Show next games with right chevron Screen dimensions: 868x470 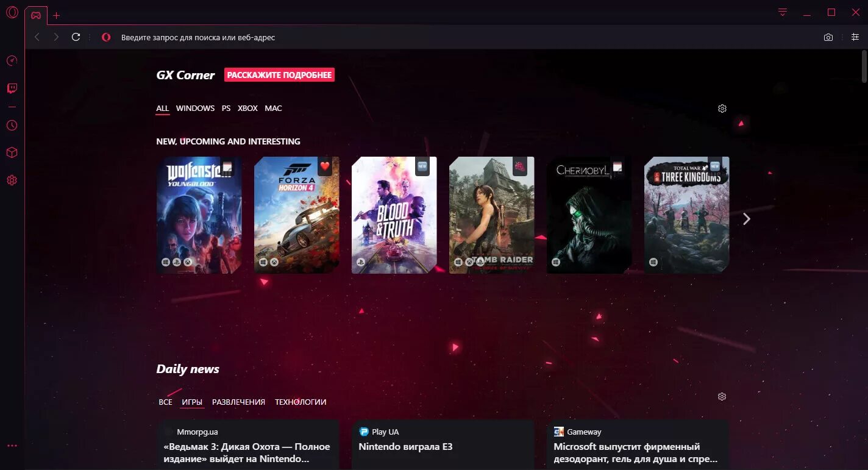tap(747, 218)
